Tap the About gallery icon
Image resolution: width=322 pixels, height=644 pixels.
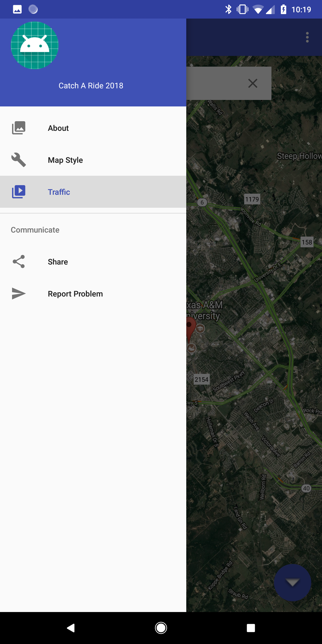coord(19,128)
